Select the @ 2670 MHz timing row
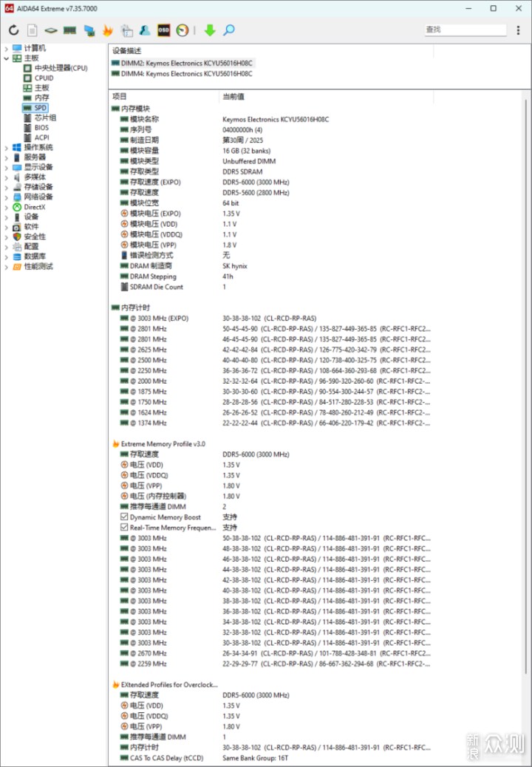Screen dimensions: 532x767 (276, 653)
